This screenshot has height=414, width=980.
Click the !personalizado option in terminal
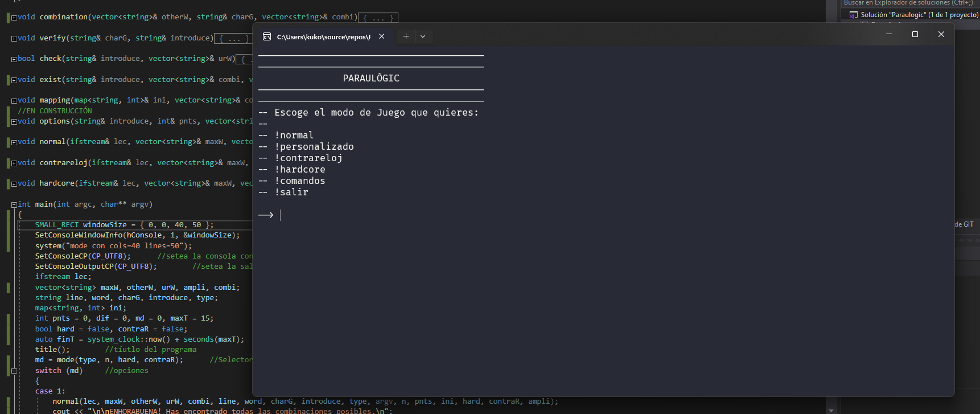[314, 147]
